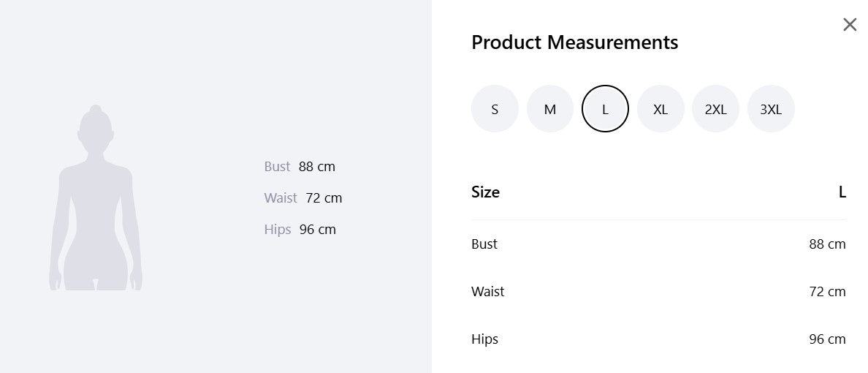Image resolution: width=868 pixels, height=373 pixels.
Task: Switch to size XL
Action: pos(660,109)
